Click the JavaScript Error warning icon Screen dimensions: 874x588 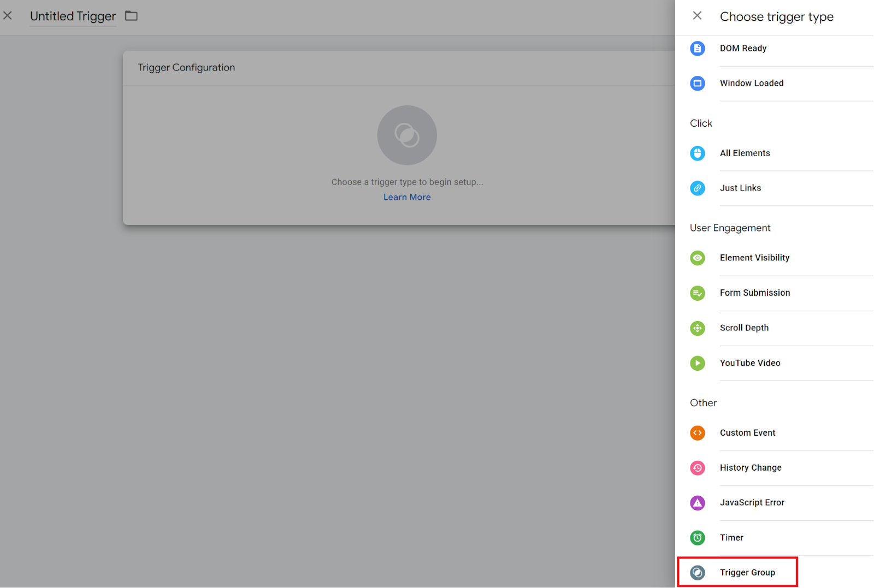coord(697,503)
